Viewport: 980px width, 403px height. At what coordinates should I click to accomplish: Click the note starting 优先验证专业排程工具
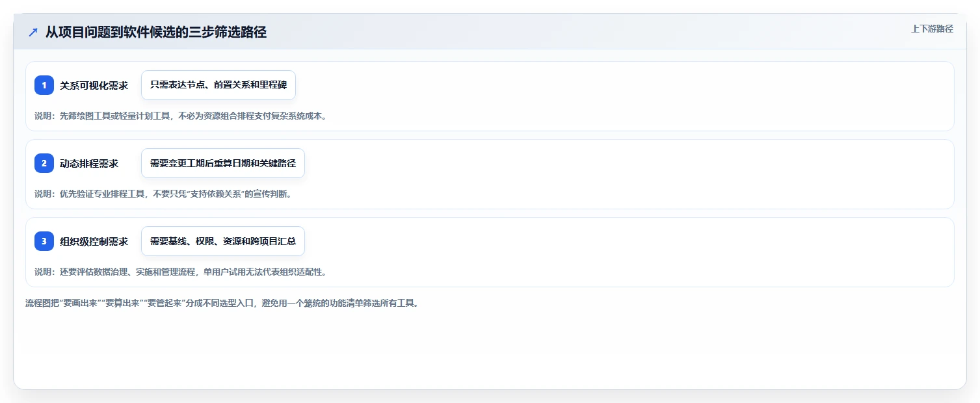click(x=163, y=194)
